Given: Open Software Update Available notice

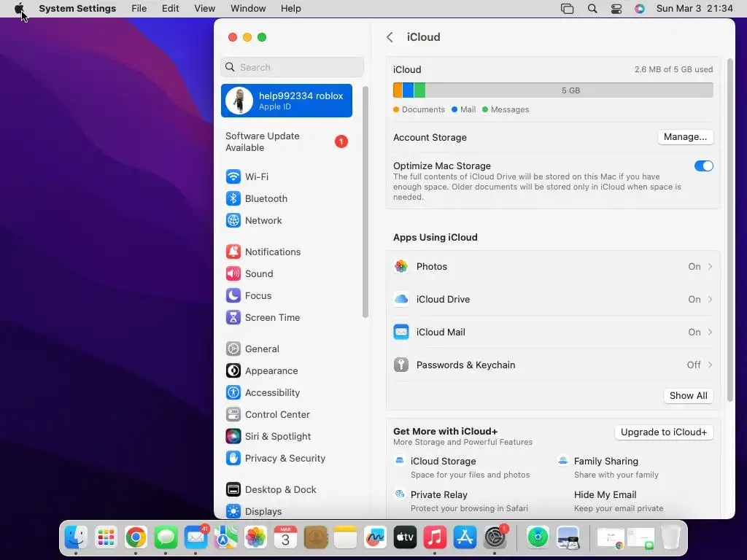Looking at the screenshot, I should (287, 142).
